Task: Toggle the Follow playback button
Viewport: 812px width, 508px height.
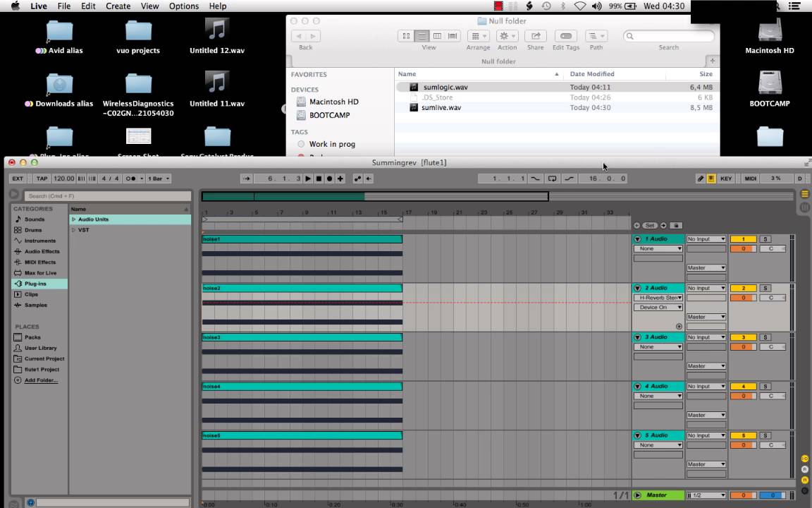Action: coord(247,179)
